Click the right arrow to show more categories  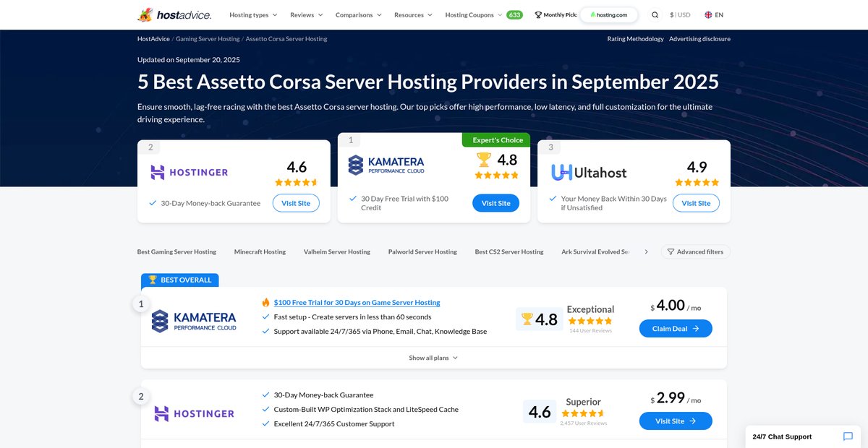click(646, 251)
